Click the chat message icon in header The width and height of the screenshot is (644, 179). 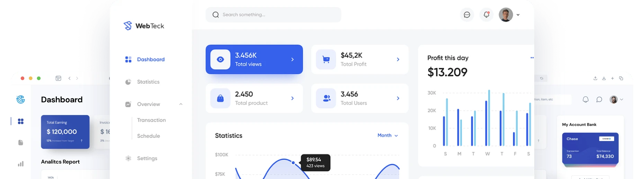coord(467,15)
